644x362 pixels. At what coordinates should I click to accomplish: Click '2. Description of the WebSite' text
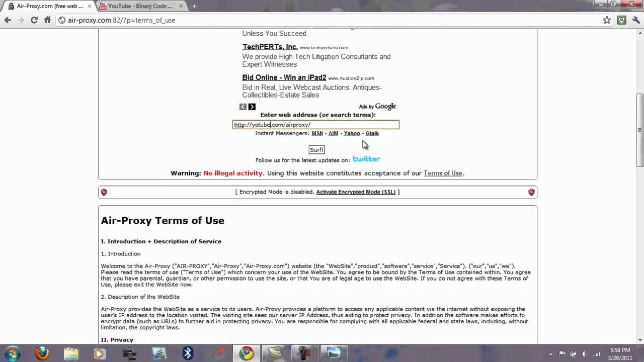tap(140, 297)
